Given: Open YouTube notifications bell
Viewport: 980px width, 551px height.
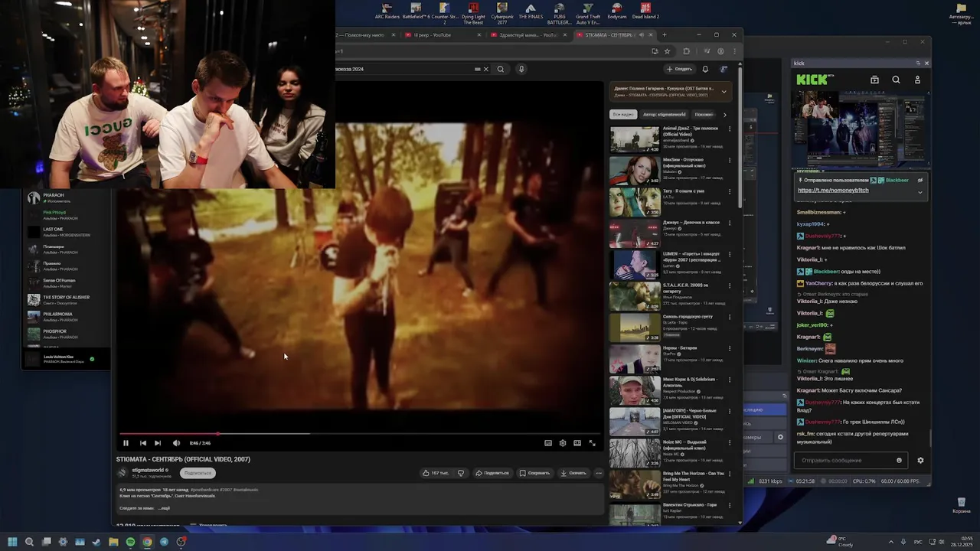Looking at the screenshot, I should pos(705,69).
